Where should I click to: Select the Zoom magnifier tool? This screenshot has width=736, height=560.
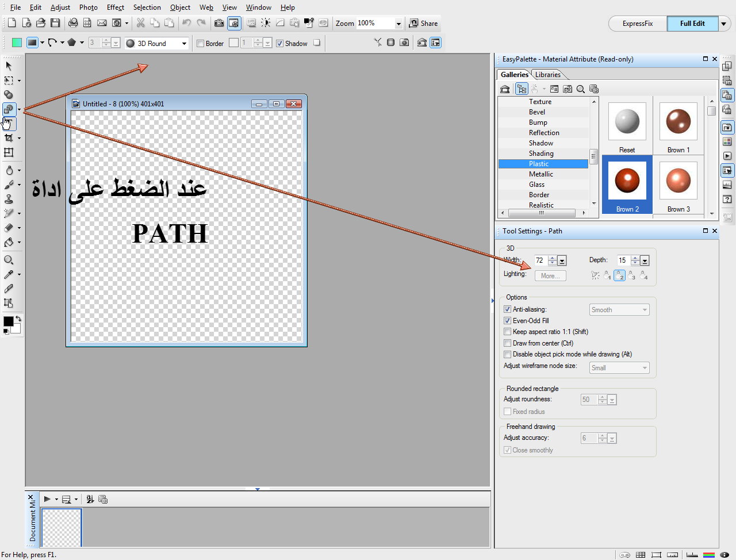coord(9,260)
